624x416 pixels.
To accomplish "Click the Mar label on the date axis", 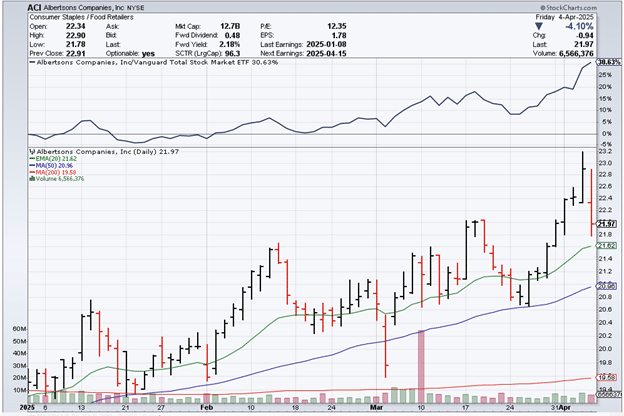I will 376,408.
